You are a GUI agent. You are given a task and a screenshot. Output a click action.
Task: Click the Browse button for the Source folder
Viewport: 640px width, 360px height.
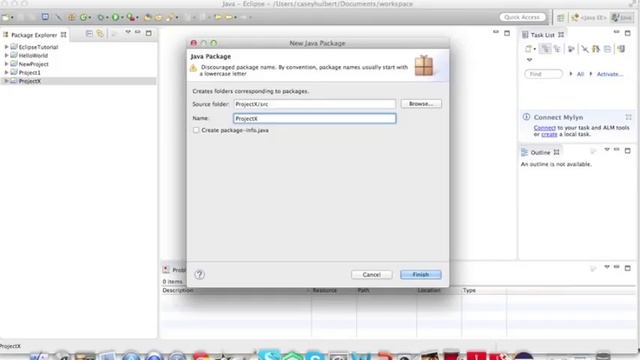tap(421, 104)
